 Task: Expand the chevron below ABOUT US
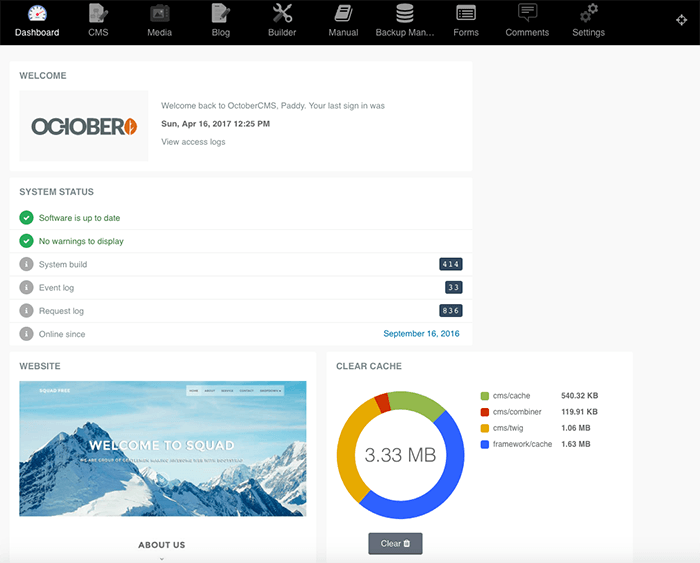click(162, 559)
